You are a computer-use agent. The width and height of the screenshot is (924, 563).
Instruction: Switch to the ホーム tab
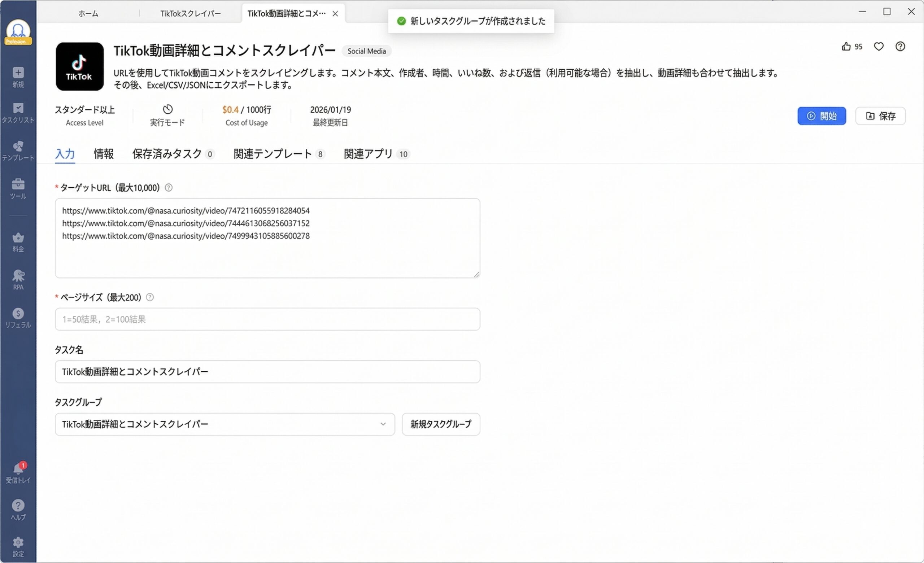(88, 13)
